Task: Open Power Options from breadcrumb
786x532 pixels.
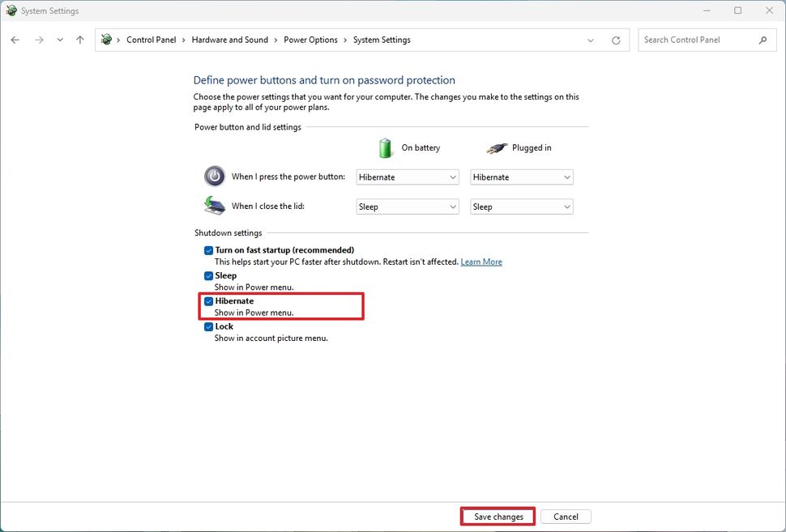Action: point(310,39)
